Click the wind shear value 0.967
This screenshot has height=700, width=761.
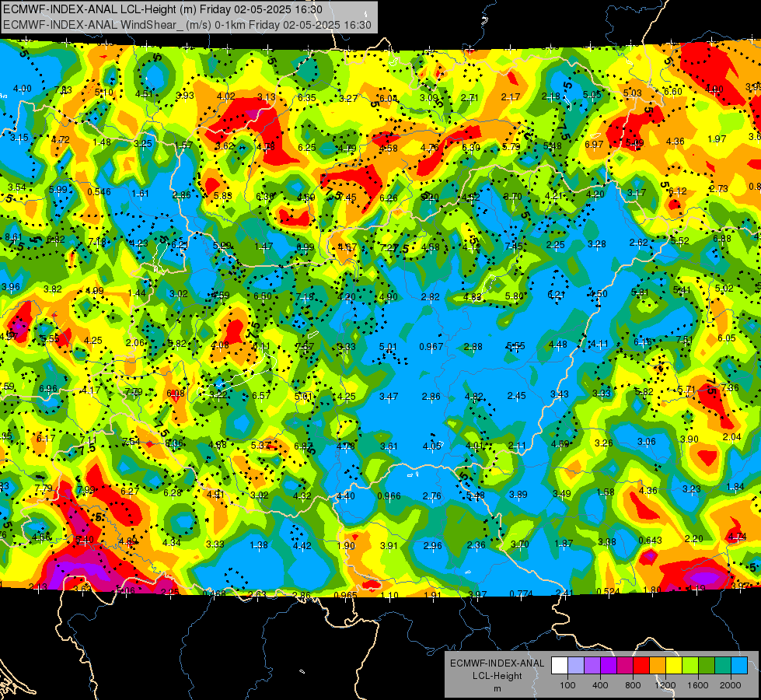pyautogui.click(x=431, y=347)
